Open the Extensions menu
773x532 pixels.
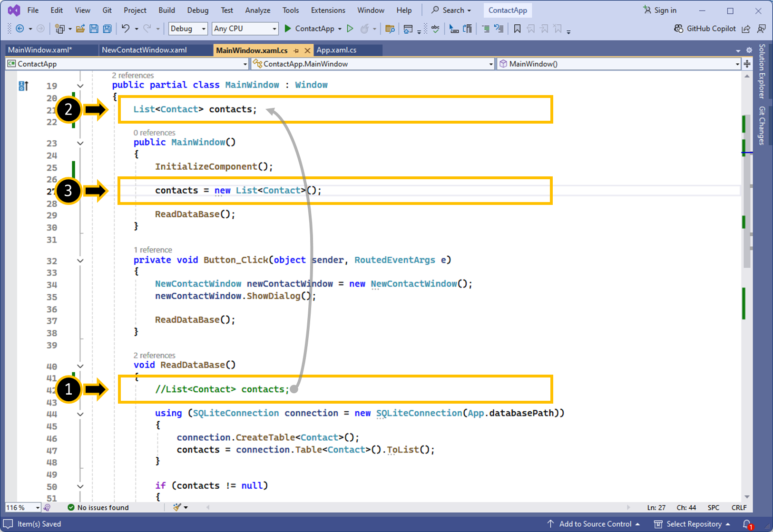pos(328,10)
